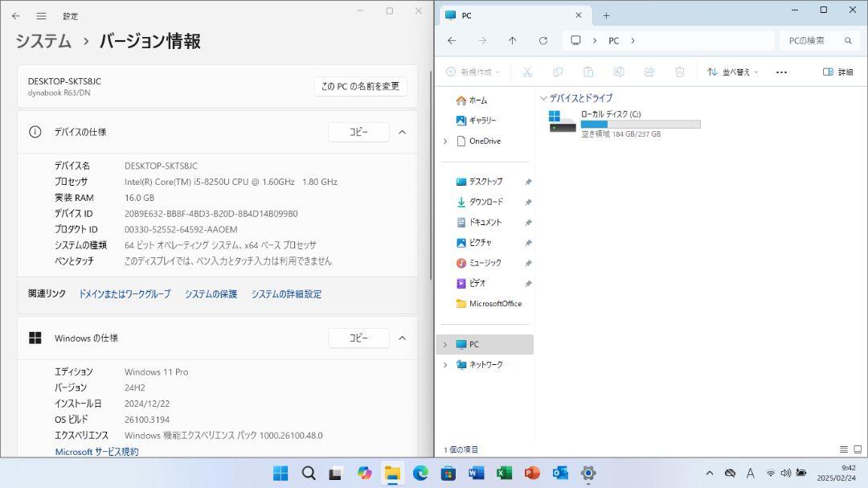The image size is (868, 488).
Task: Expand the OneDrive tree node
Action: point(445,141)
